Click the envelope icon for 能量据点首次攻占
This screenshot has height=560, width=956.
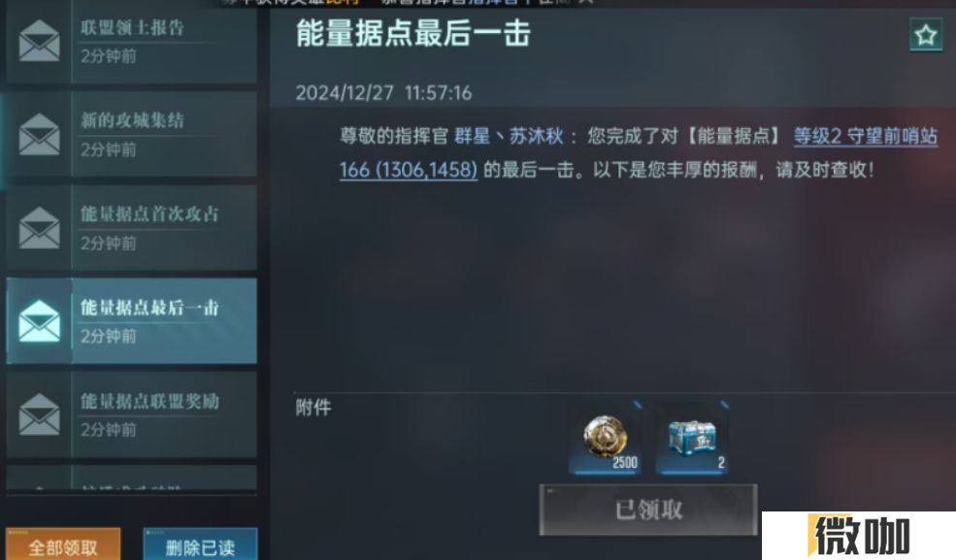coord(39,228)
